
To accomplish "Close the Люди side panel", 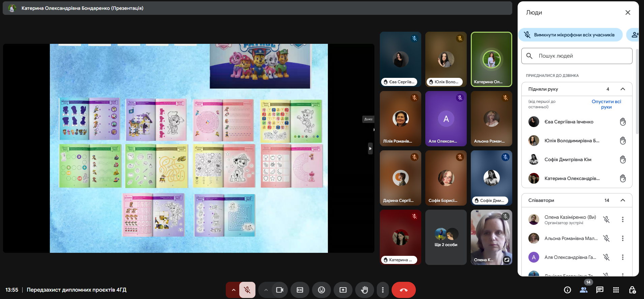I will coord(628,12).
